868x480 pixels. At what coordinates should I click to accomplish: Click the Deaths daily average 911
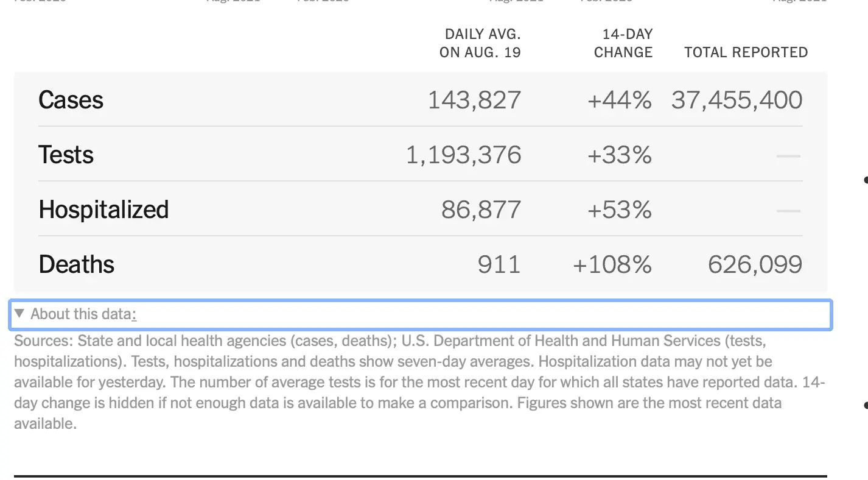click(499, 264)
